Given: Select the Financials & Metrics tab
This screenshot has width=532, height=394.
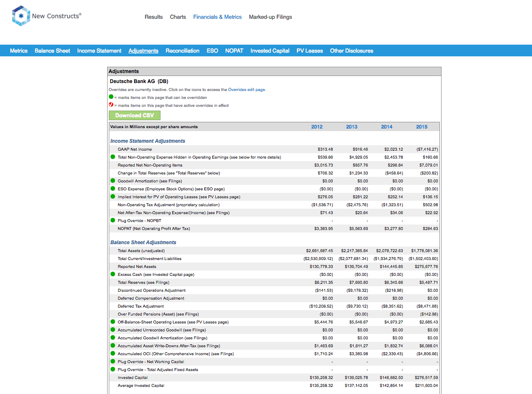Looking at the screenshot, I should click(x=217, y=17).
